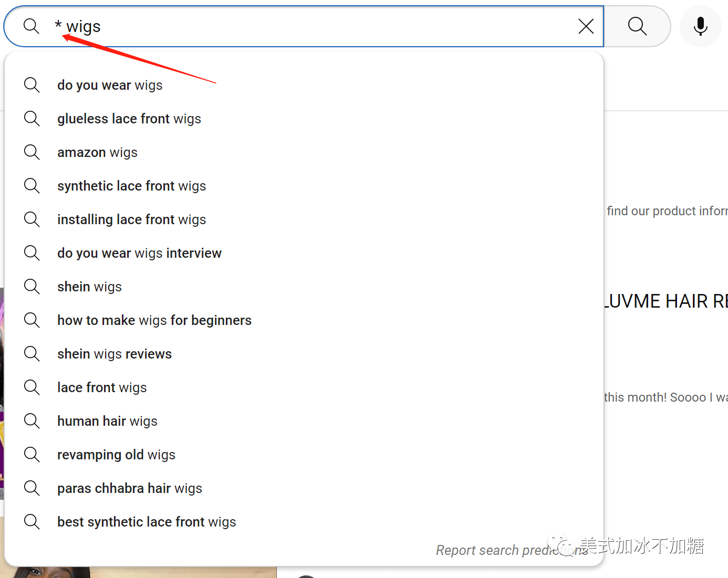Click the 'shein wigs' suggestion
Viewport: 728px width, 578px height.
(89, 287)
